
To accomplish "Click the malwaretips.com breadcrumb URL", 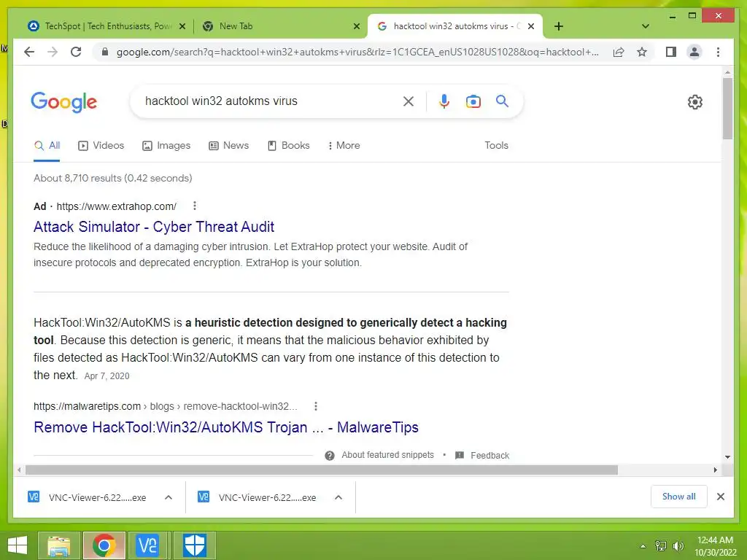I will (165, 406).
